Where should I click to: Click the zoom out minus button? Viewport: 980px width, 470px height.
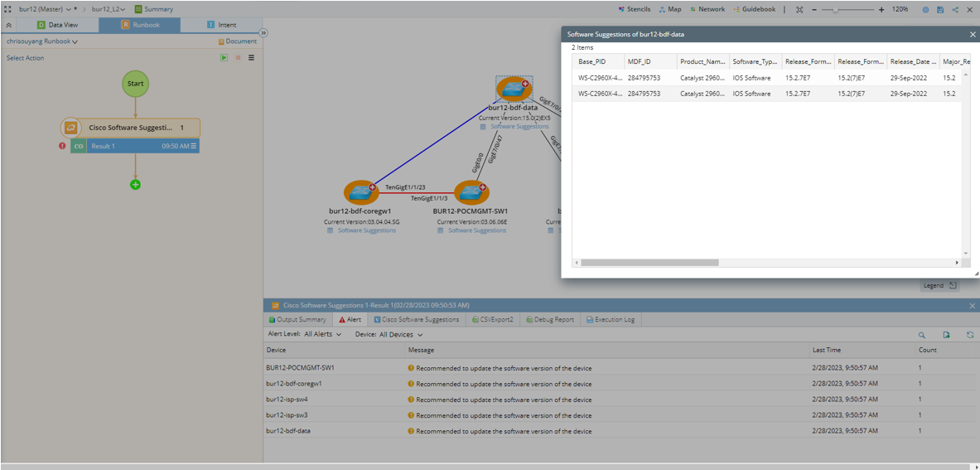tap(814, 9)
